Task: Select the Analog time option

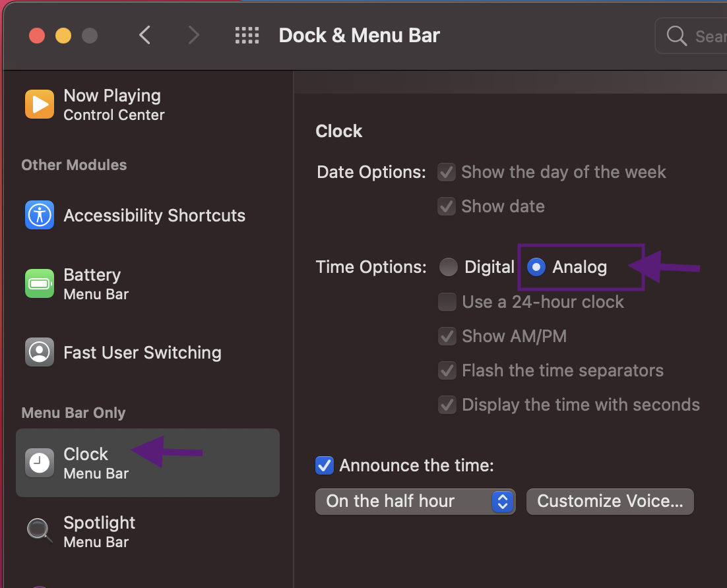Action: [536, 267]
